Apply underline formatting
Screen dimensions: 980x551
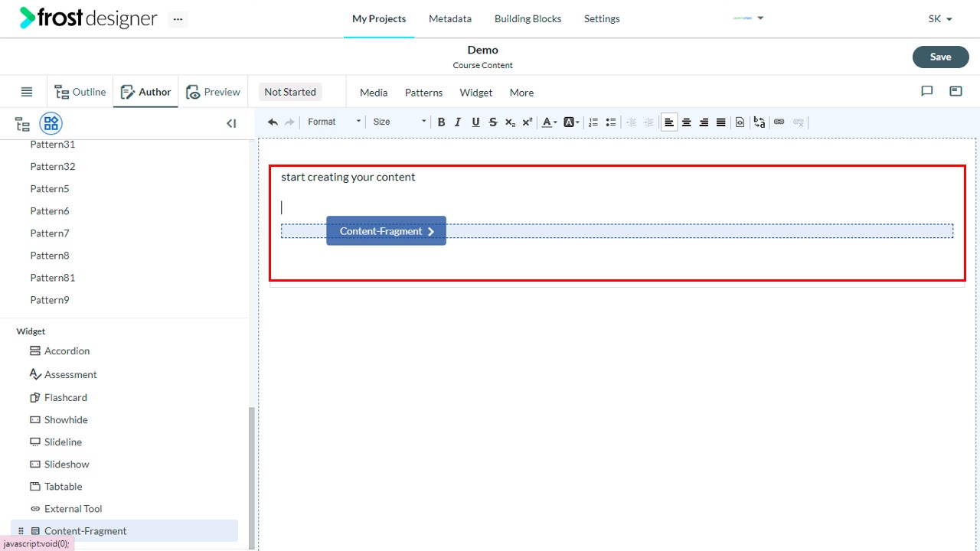pos(475,122)
